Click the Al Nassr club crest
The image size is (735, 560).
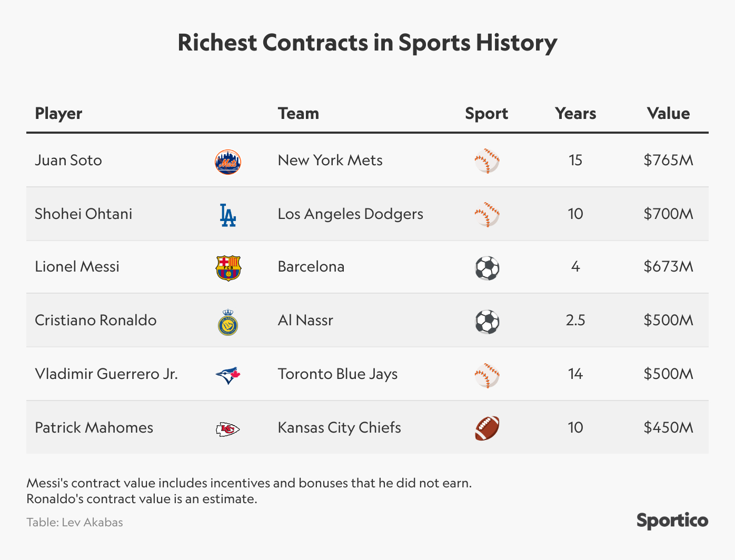click(228, 323)
